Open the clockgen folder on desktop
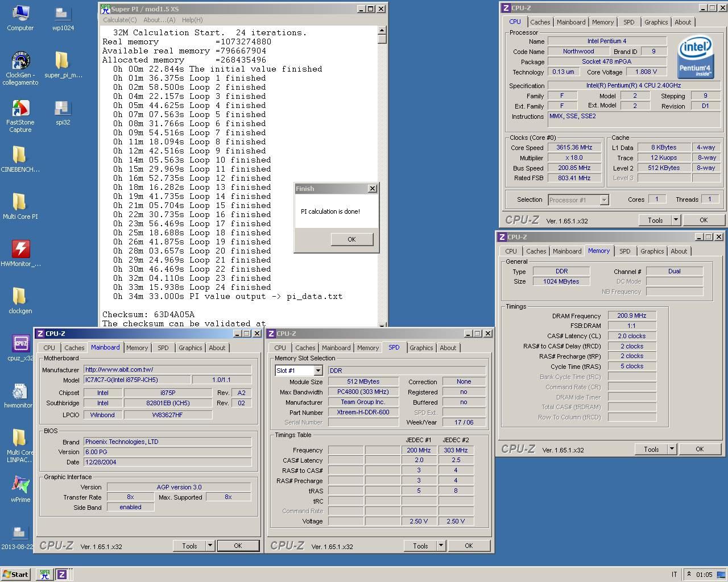The height and width of the screenshot is (582, 728). click(x=20, y=301)
